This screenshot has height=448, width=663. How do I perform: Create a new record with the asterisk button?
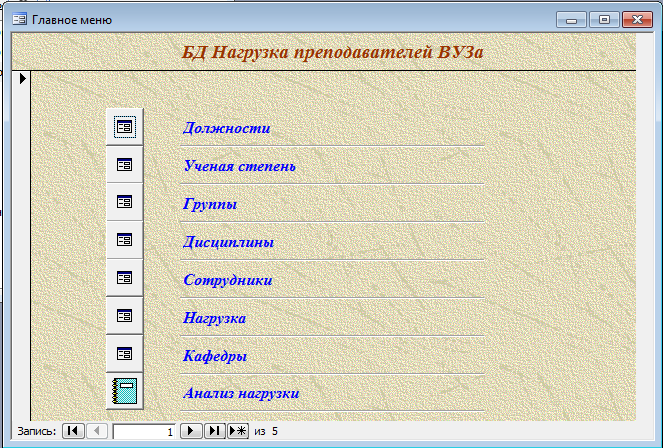click(x=238, y=431)
